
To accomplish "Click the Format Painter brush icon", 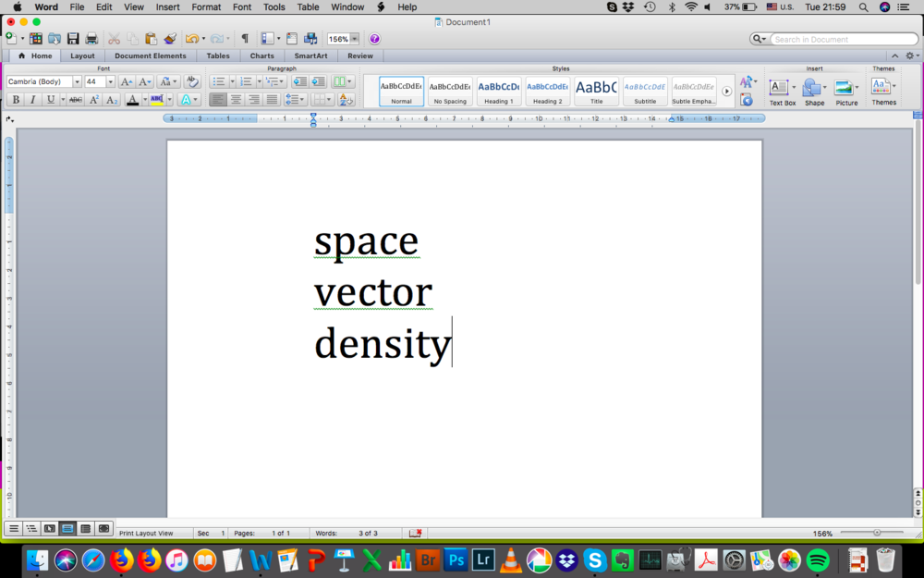I will point(170,39).
